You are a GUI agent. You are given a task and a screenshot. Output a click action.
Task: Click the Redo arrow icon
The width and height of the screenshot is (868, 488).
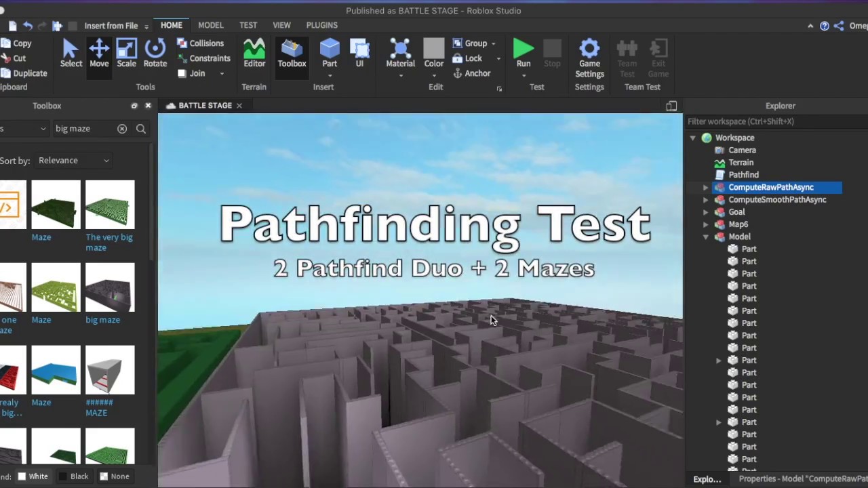coord(41,26)
